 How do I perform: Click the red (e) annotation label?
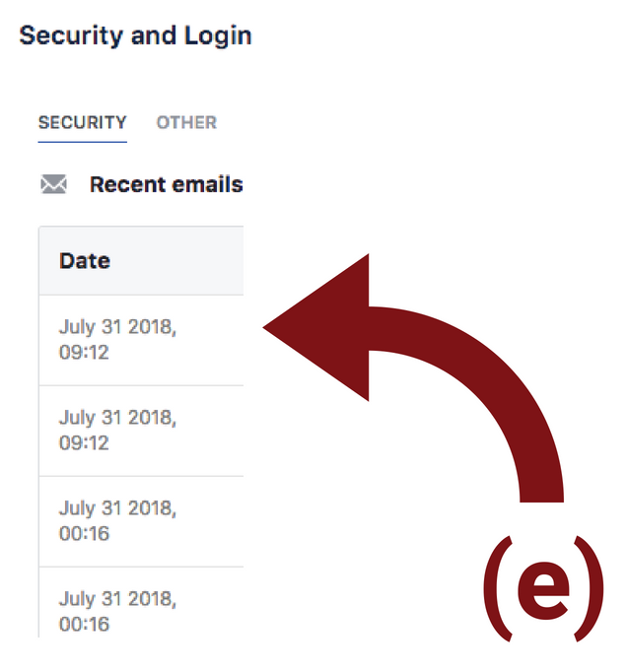point(543,588)
